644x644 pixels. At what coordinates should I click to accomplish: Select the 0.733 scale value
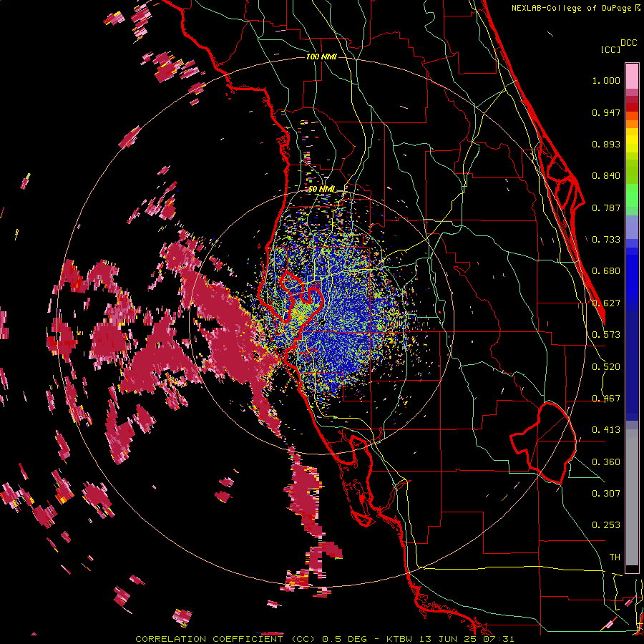[x=606, y=240]
